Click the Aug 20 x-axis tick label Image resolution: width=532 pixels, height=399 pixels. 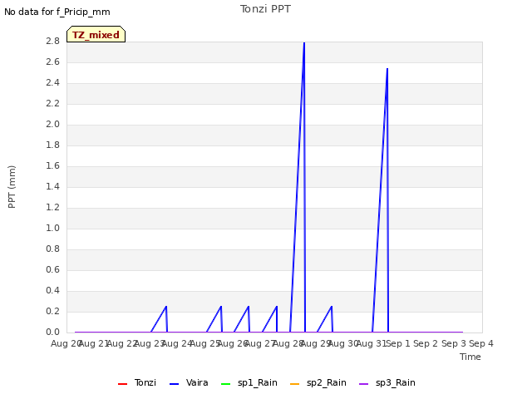click(66, 343)
